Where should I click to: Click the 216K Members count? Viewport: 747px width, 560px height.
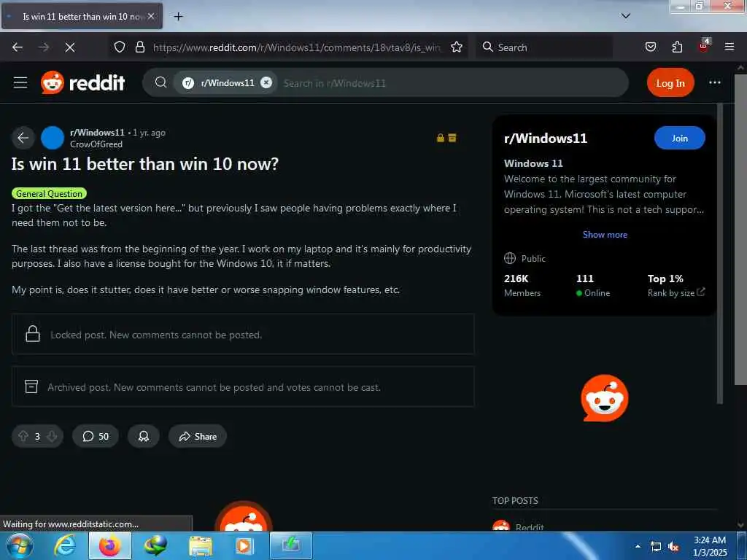click(x=522, y=285)
